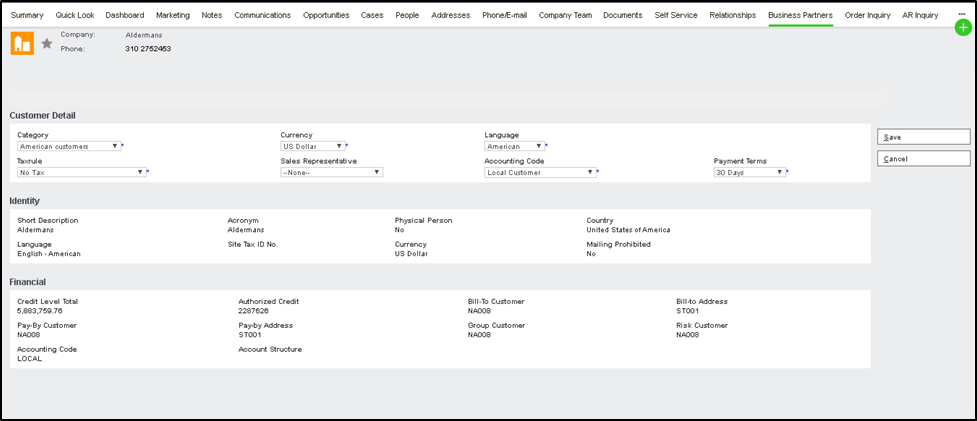
Task: Open the Category dropdown
Action: [x=68, y=146]
